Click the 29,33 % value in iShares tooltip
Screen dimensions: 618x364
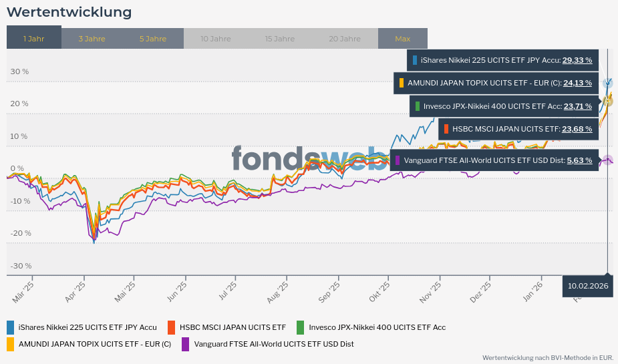577,60
